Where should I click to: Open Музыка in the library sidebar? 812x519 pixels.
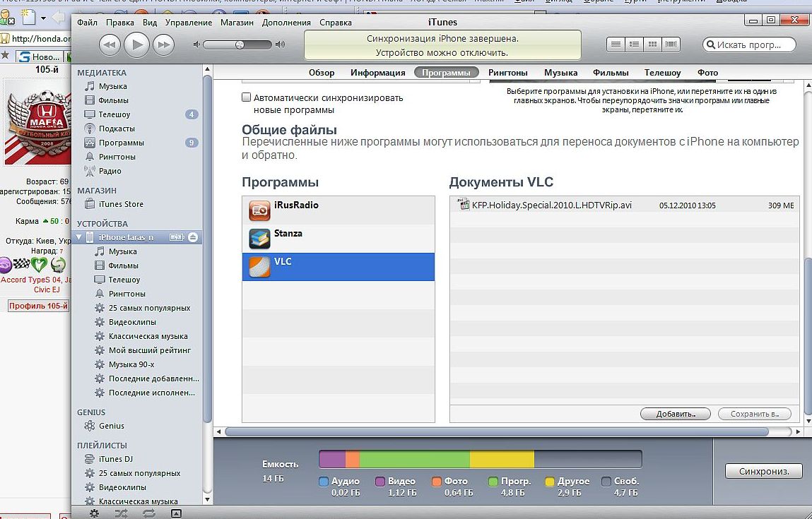[113, 86]
